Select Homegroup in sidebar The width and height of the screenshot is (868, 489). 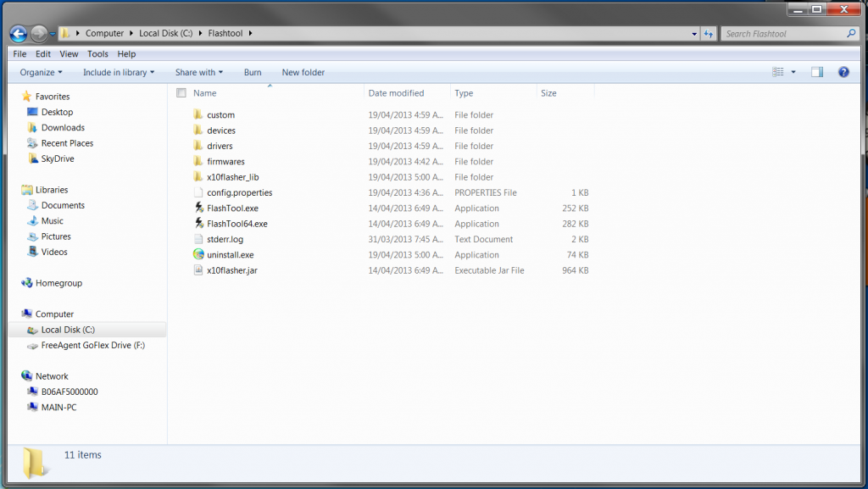[58, 283]
